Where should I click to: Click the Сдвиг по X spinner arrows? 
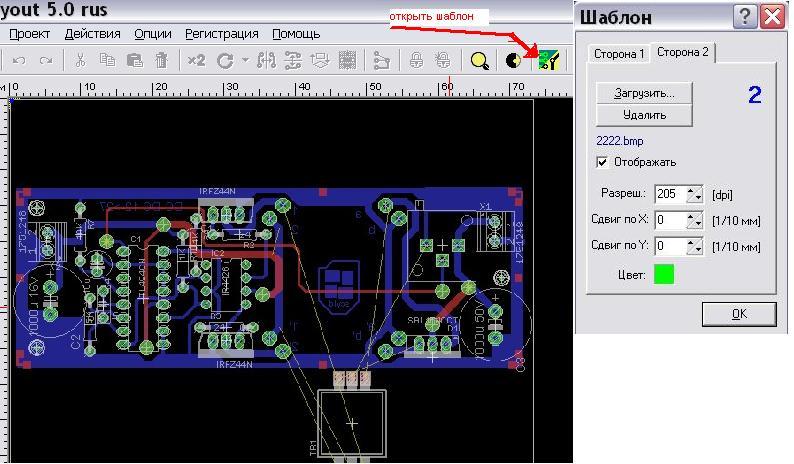click(x=696, y=220)
